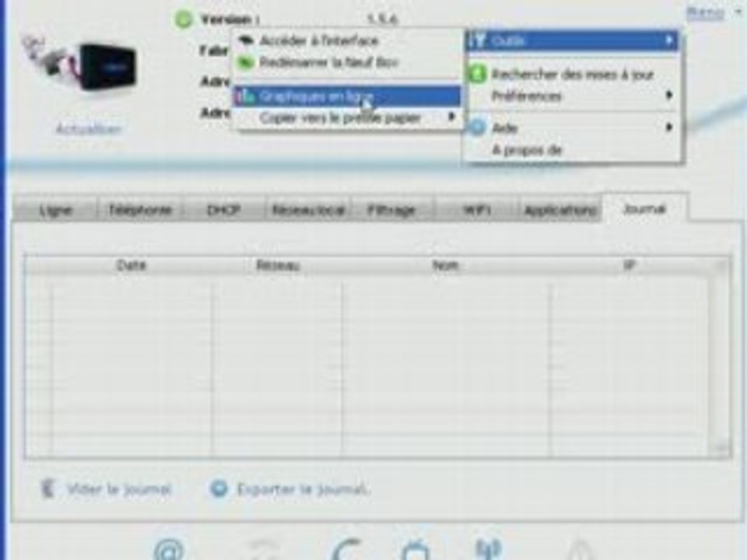Click the Graphiques en ligne chart icon
The width and height of the screenshot is (747, 560).
point(246,96)
